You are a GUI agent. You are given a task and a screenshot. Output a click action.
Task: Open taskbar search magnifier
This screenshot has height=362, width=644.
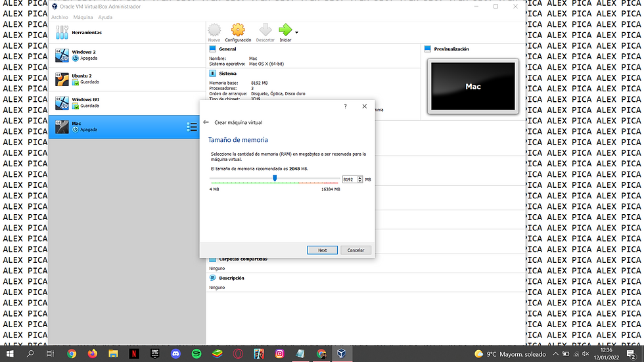[30, 354]
